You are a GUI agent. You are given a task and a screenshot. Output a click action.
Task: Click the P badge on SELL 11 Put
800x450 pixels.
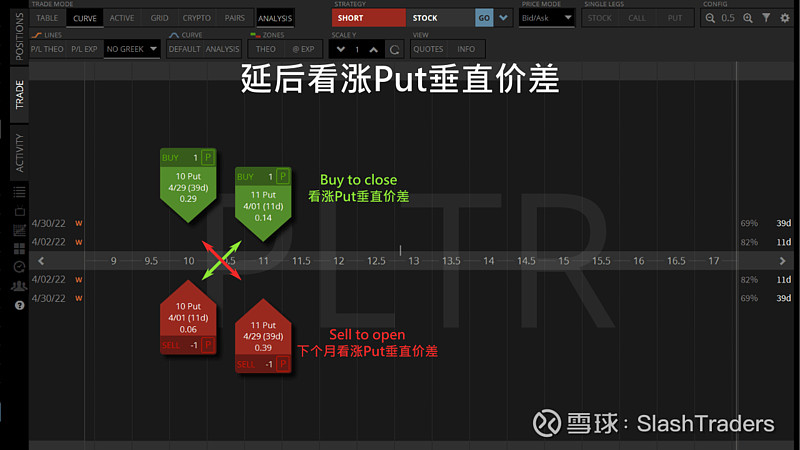pos(283,364)
